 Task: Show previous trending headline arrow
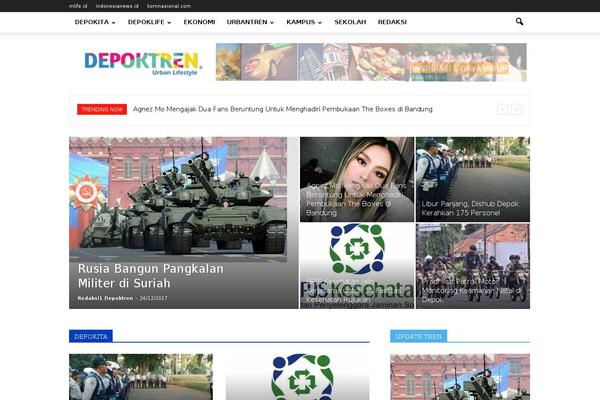click(502, 109)
